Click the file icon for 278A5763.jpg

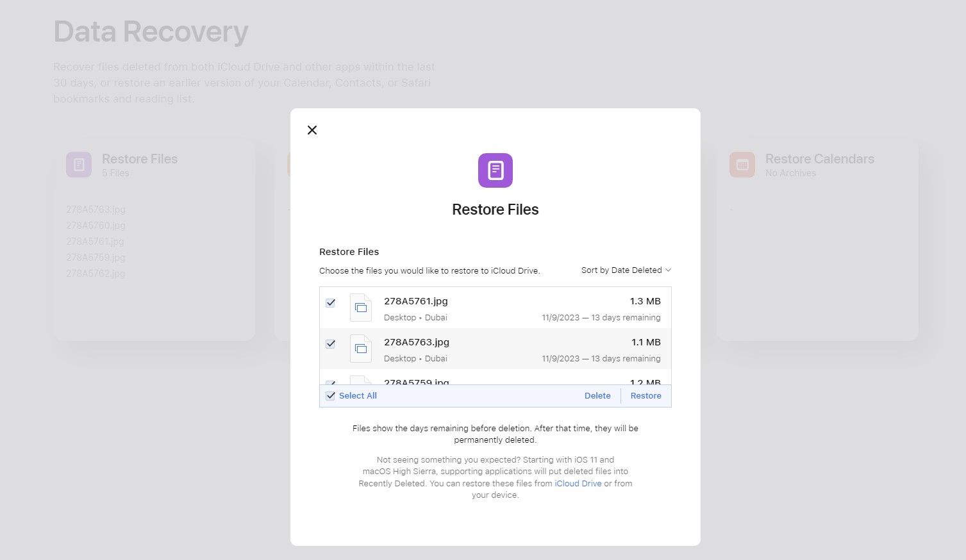(361, 349)
